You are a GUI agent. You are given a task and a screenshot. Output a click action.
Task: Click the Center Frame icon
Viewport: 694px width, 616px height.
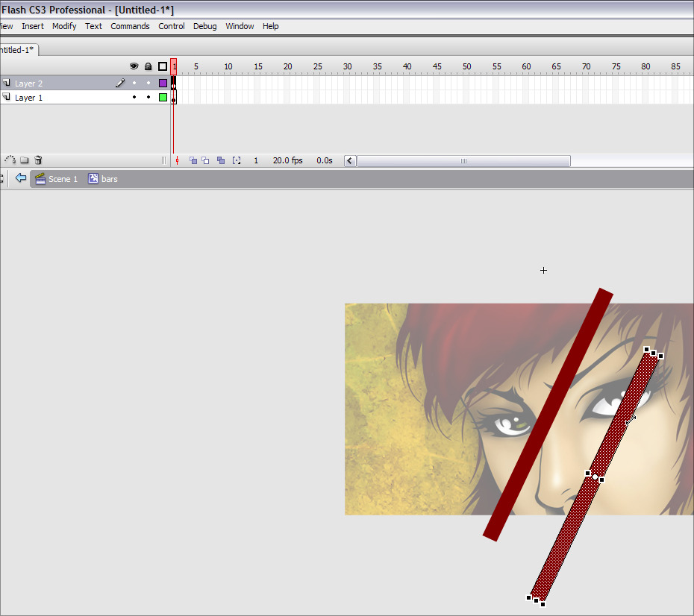pyautogui.click(x=177, y=160)
